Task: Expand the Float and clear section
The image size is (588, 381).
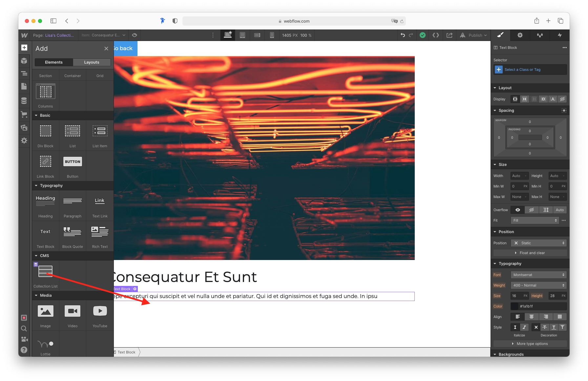Action: (x=530, y=253)
